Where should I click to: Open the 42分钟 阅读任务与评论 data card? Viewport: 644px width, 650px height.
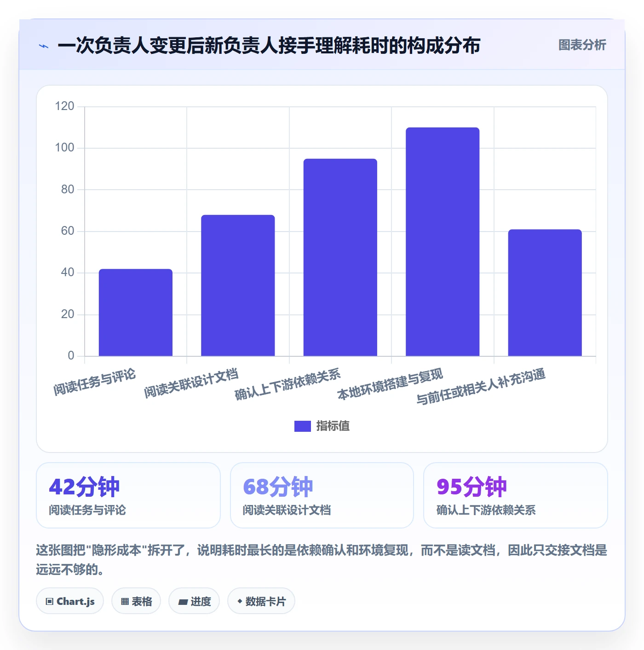point(128,495)
